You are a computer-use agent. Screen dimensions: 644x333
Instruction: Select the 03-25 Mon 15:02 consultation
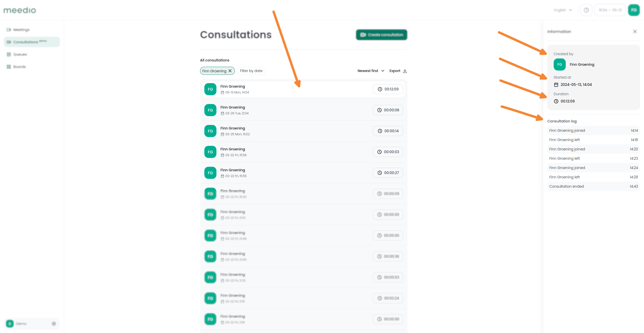pyautogui.click(x=304, y=131)
